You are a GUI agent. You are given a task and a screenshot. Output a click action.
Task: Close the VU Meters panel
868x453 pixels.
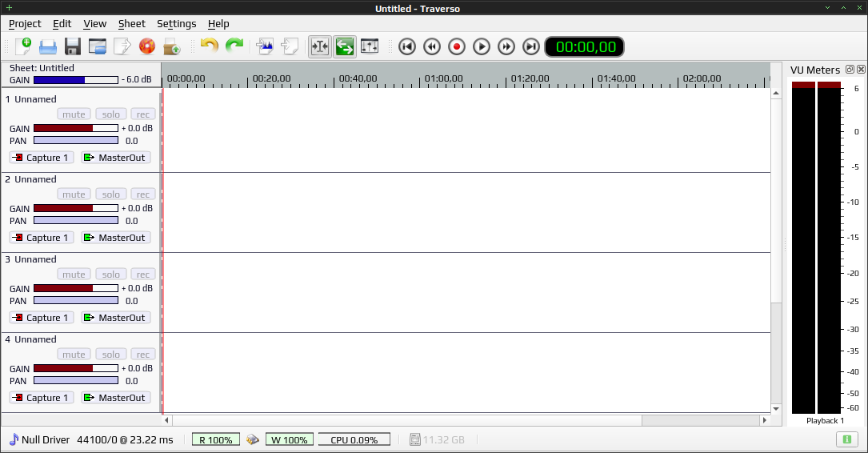click(861, 70)
